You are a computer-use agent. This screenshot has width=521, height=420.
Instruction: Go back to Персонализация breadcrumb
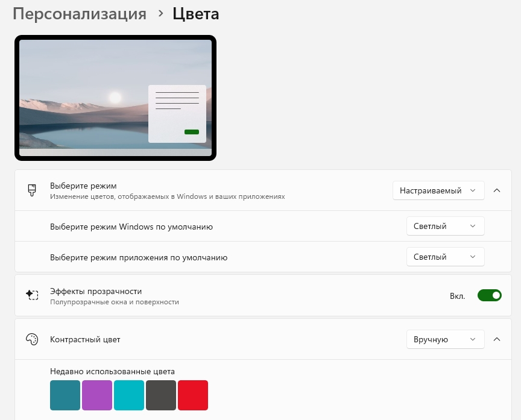pyautogui.click(x=80, y=14)
